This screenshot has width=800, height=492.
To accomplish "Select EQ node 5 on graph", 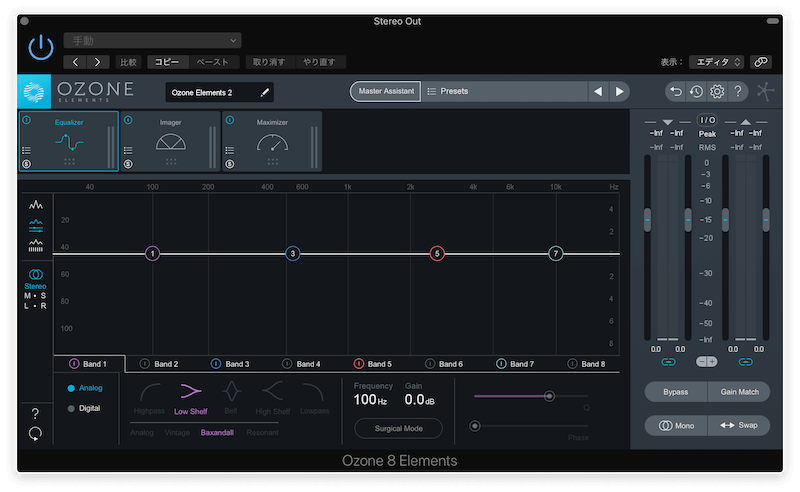I will (437, 254).
